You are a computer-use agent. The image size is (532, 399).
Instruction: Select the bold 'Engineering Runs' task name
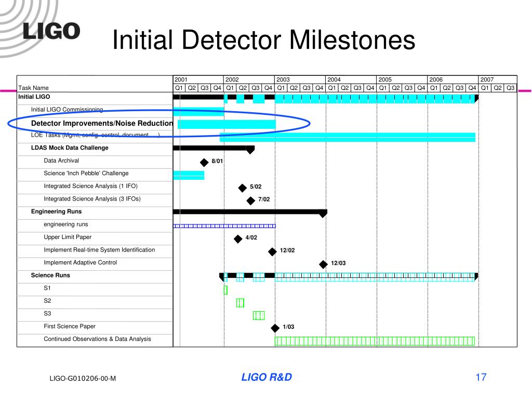(x=56, y=212)
